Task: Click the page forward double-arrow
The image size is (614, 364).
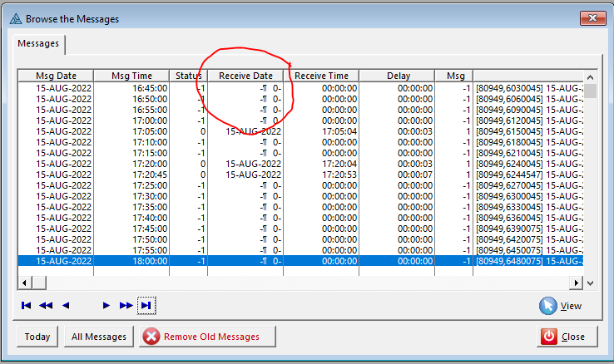Action: 126,306
